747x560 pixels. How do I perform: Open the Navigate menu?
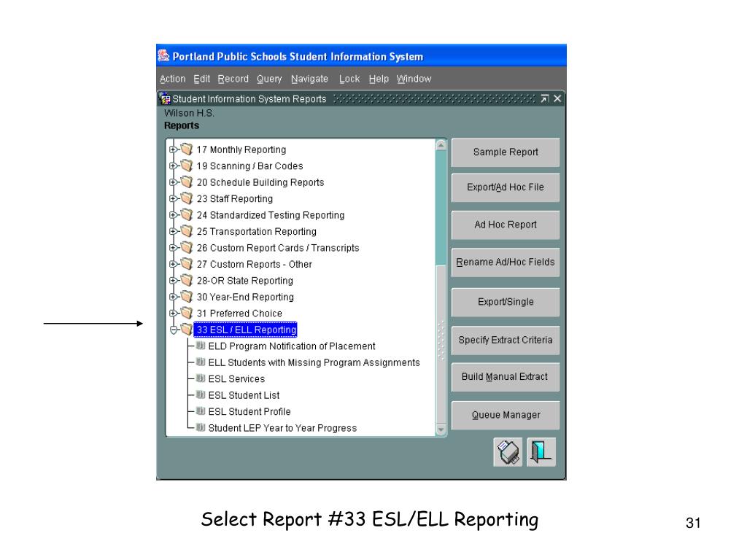309,79
